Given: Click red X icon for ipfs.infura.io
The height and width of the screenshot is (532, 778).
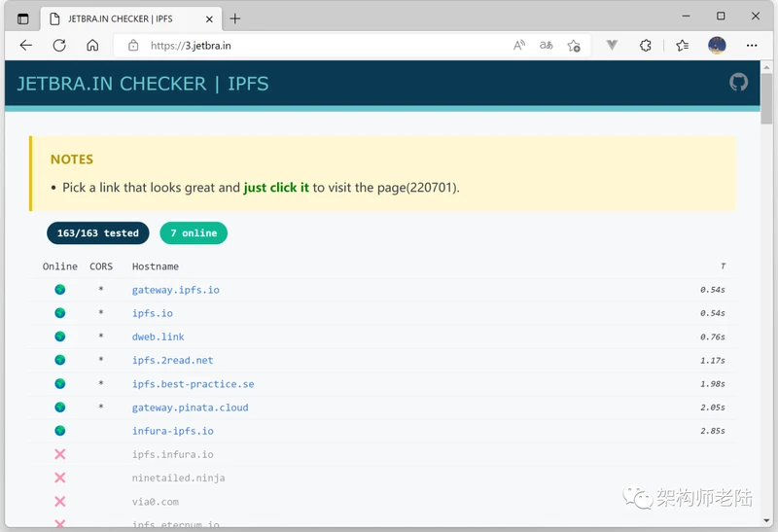Looking at the screenshot, I should point(60,454).
